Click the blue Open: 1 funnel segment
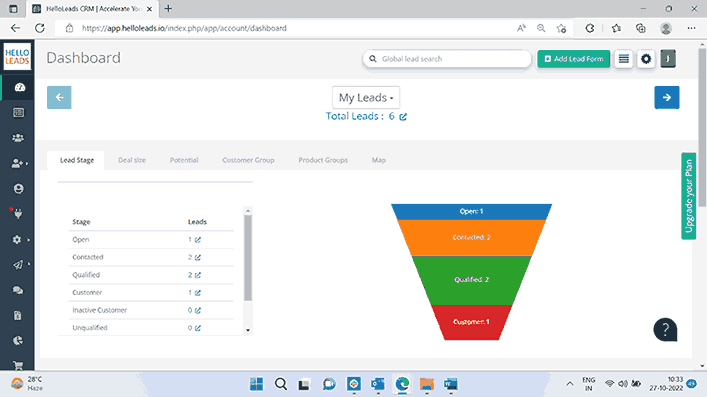 click(471, 212)
